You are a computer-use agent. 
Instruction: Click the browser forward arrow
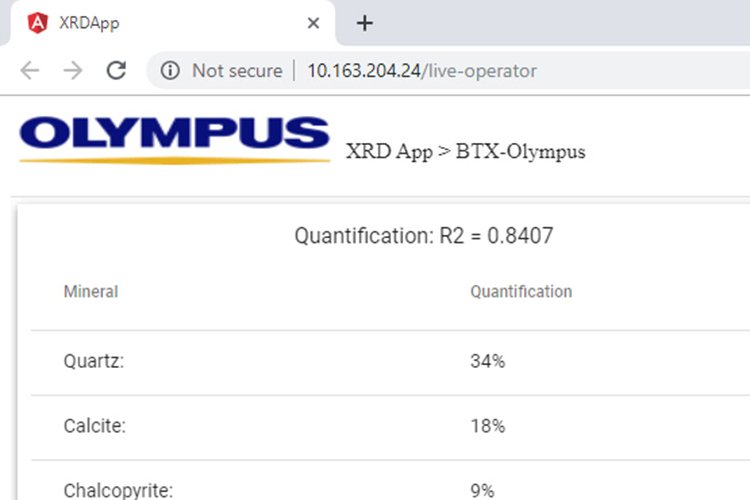[x=73, y=70]
